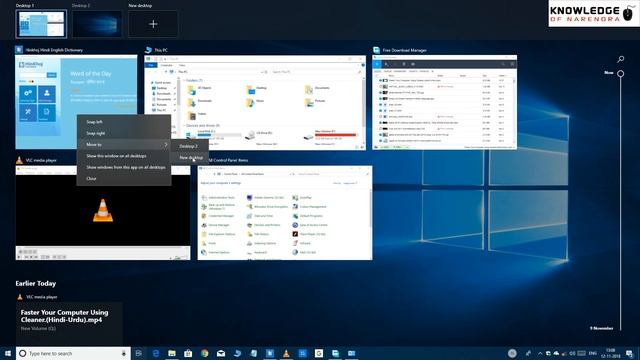
Task: Click the ENG language indicator
Action: pos(593,353)
